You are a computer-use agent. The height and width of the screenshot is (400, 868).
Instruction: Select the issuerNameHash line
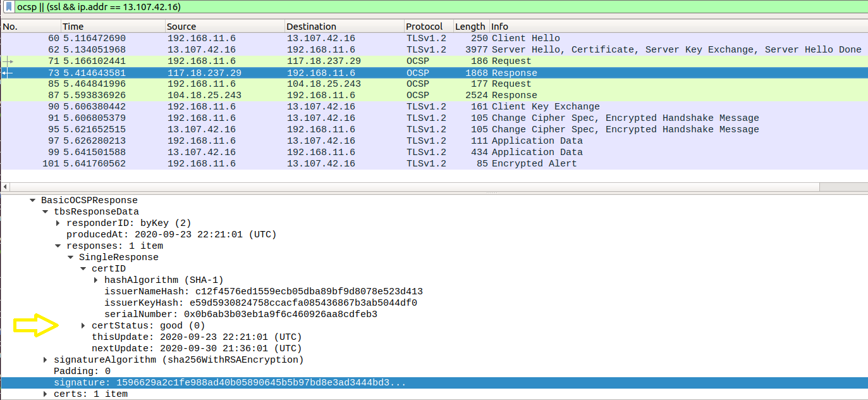(x=264, y=292)
